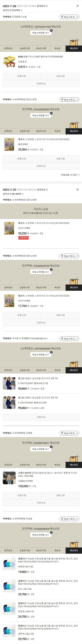Open 배송상세현황 보기 for CJ대한통운 681564257343

[41, 33]
